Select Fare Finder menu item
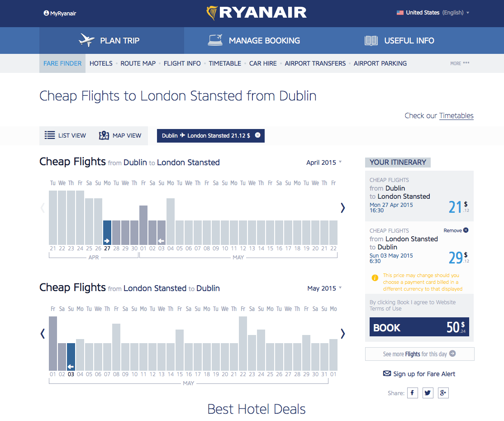This screenshot has height=421, width=504. click(62, 63)
